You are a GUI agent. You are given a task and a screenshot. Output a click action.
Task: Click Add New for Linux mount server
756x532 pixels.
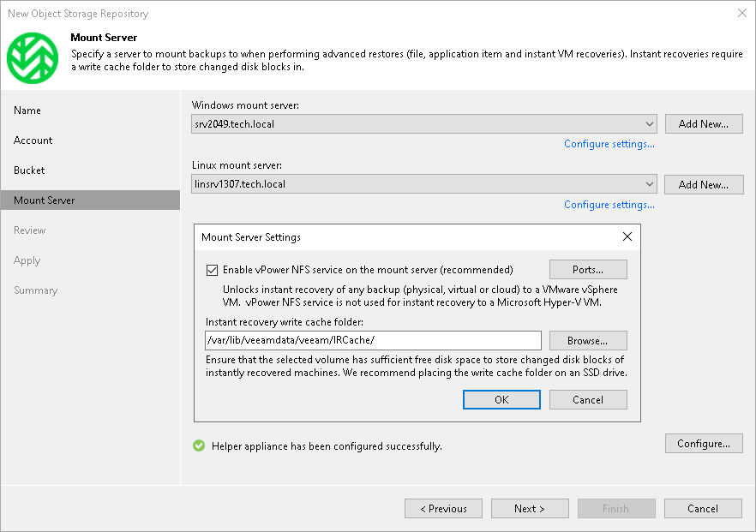click(704, 184)
